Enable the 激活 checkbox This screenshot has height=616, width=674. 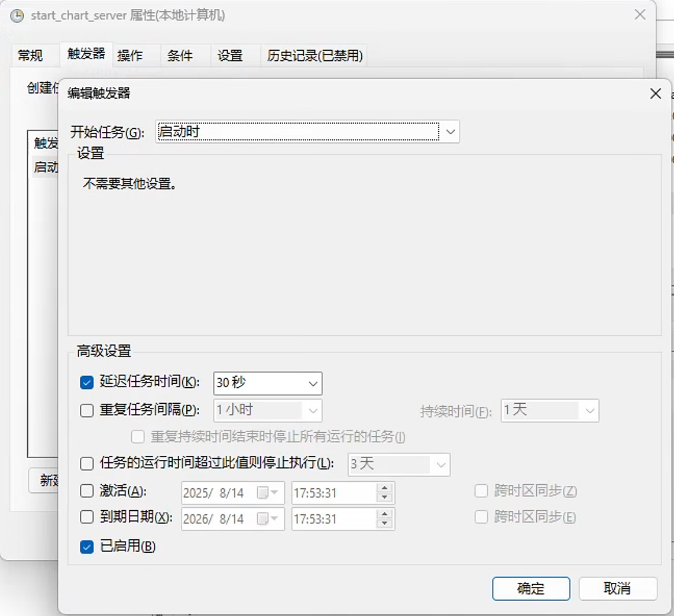point(87,491)
